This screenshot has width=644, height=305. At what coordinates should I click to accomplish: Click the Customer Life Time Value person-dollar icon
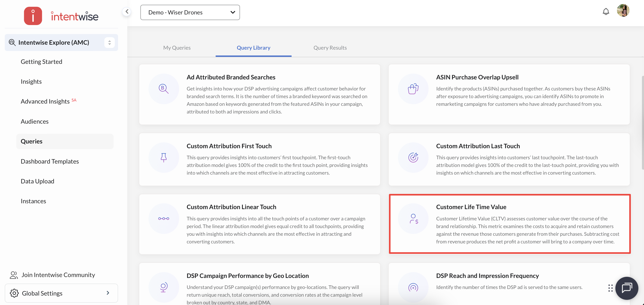click(x=413, y=219)
